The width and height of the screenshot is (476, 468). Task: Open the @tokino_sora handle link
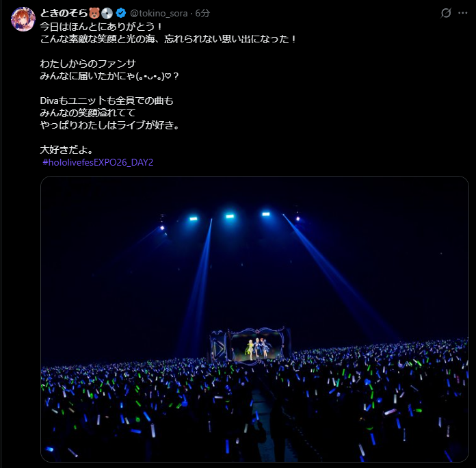(159, 14)
